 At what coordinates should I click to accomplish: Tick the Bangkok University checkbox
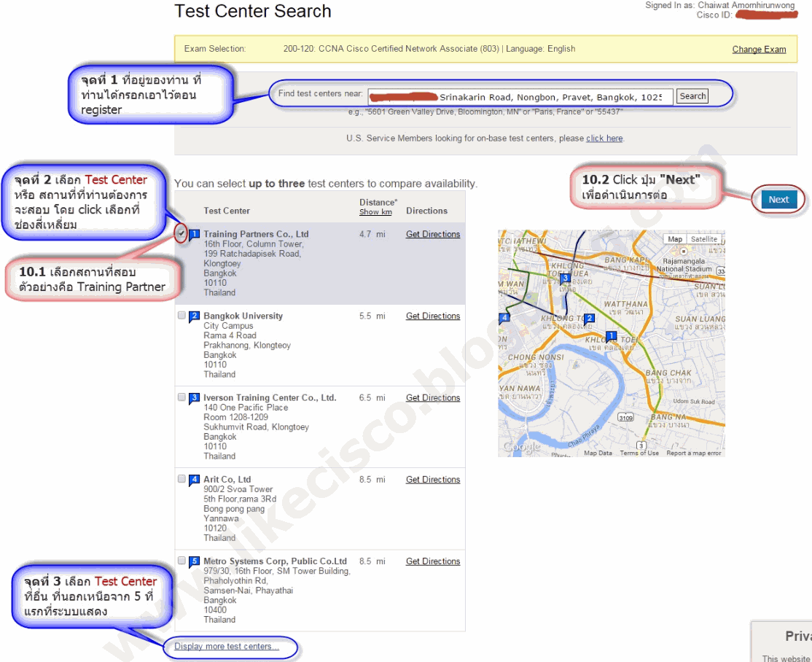click(x=181, y=316)
